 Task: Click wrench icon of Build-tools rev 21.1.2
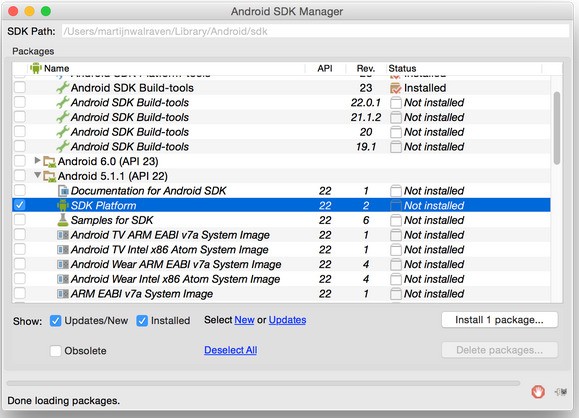point(62,117)
